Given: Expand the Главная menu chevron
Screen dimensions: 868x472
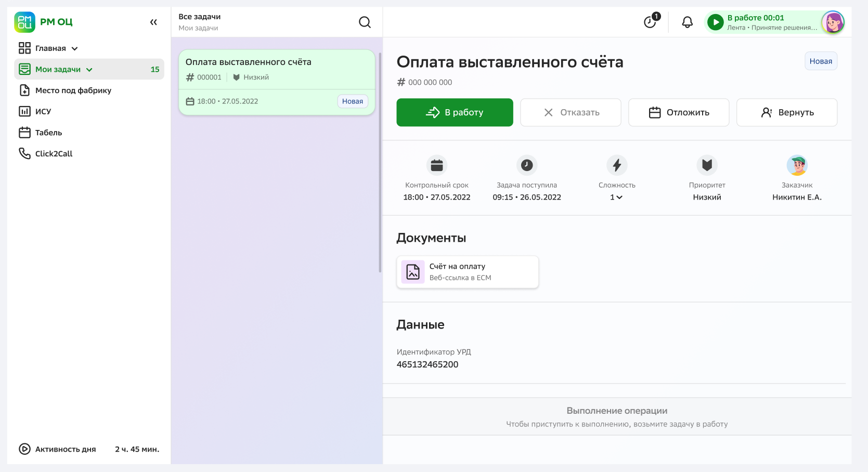Looking at the screenshot, I should pos(75,49).
